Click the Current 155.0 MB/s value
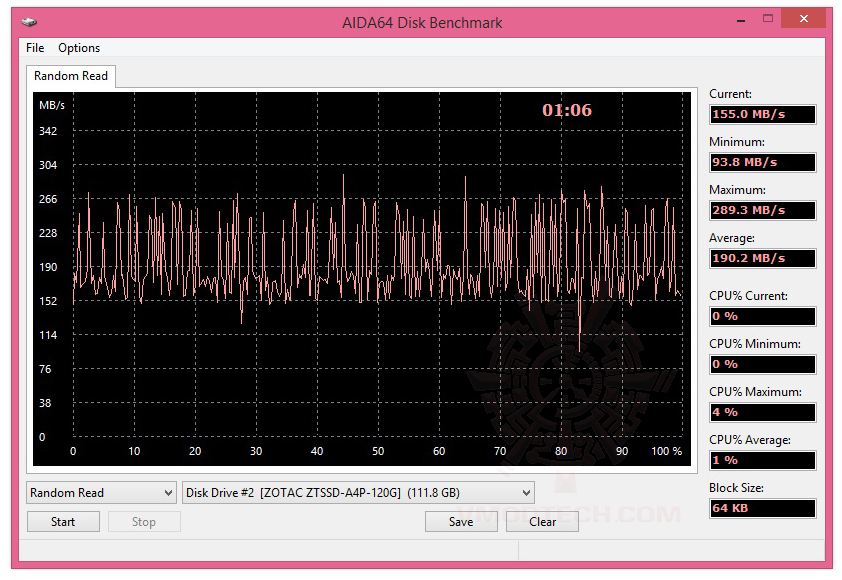 tap(763, 114)
